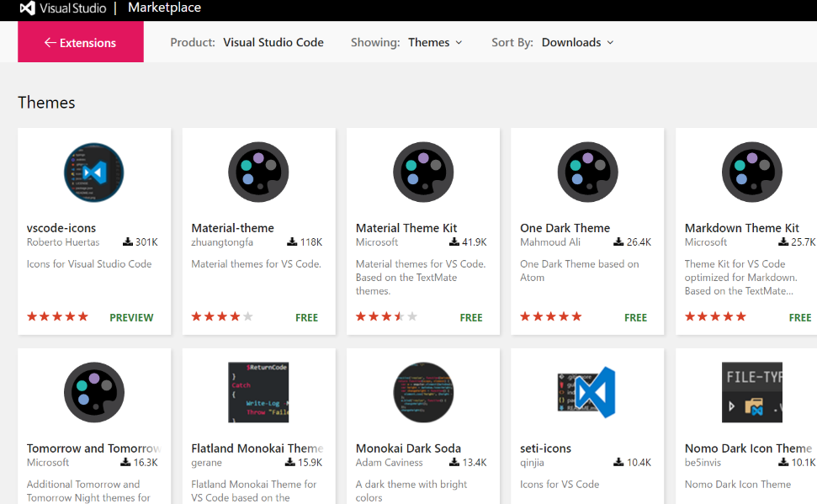Click publisher name qinjia
Image resolution: width=817 pixels, height=504 pixels.
[x=532, y=462]
